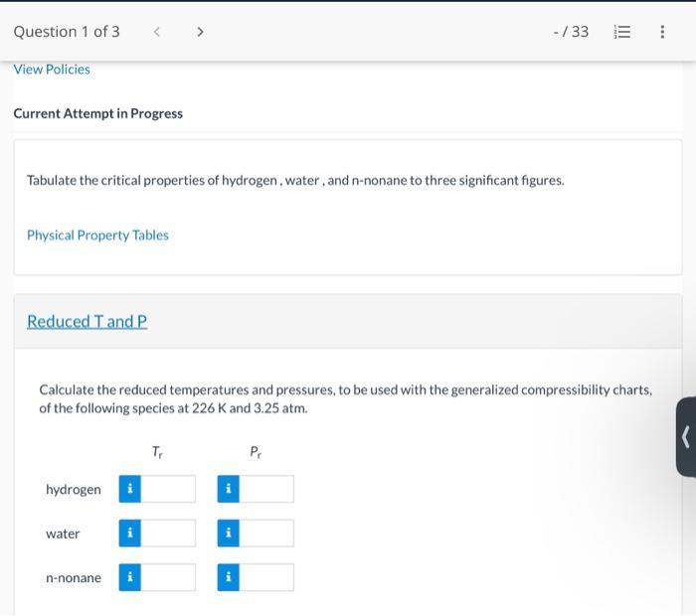Select the 'Question 1 of 3' heading
Screen dimensions: 696x616
(x=67, y=32)
